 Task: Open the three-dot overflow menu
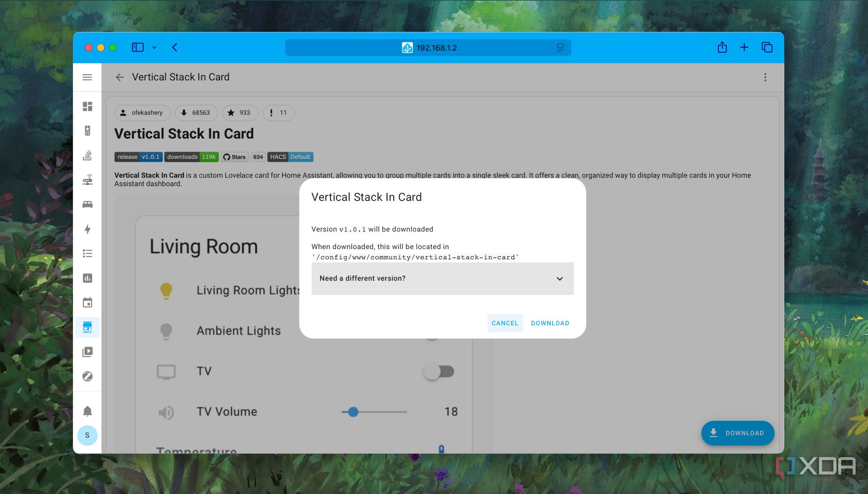(765, 77)
